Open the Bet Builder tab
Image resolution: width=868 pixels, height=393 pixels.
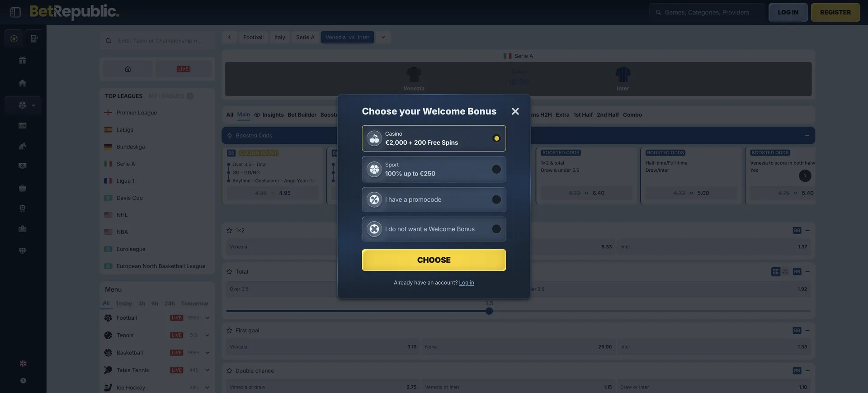click(x=302, y=115)
